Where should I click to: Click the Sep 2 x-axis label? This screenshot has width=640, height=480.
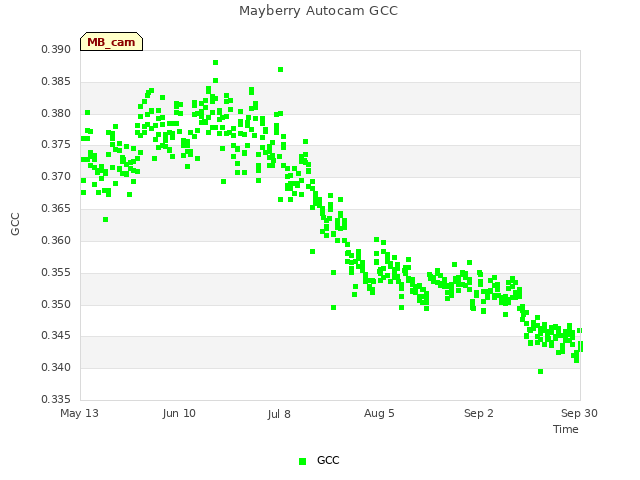pyautogui.click(x=479, y=413)
